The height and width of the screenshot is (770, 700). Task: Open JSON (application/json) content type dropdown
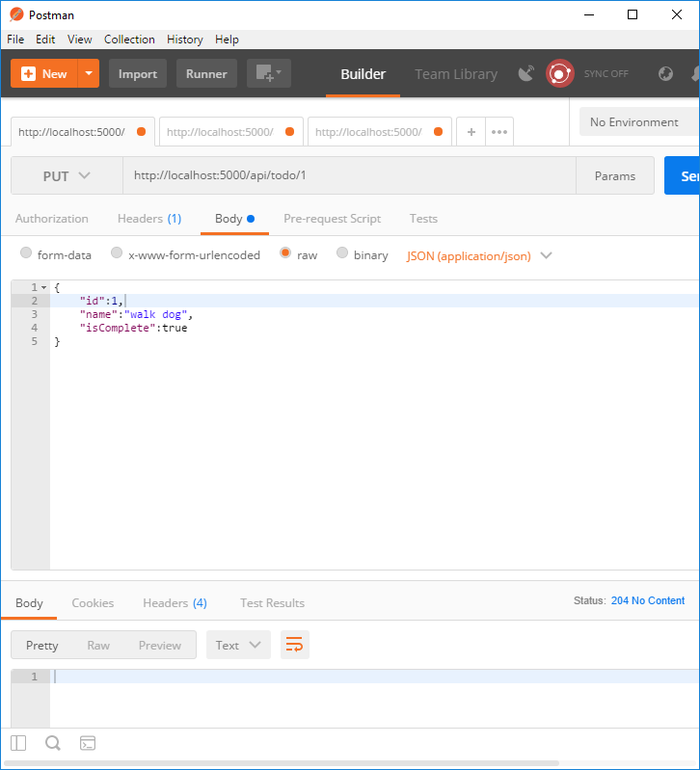[479, 255]
